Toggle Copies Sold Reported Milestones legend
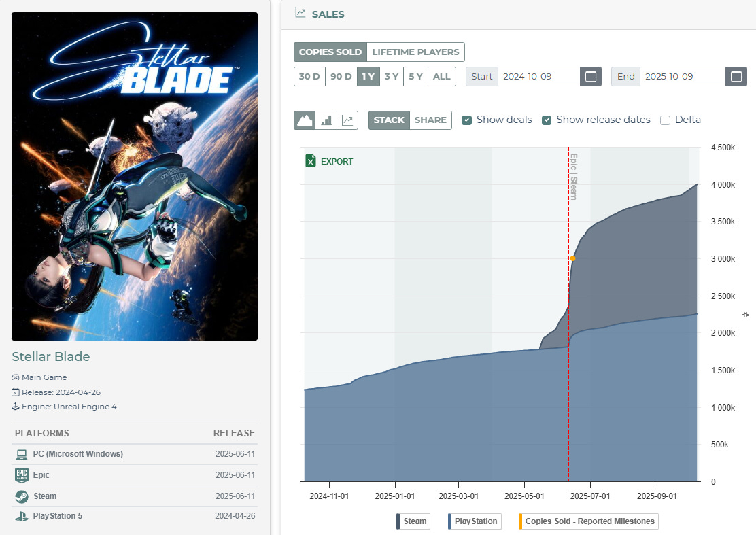Viewport: 756px width, 535px height. click(588, 521)
